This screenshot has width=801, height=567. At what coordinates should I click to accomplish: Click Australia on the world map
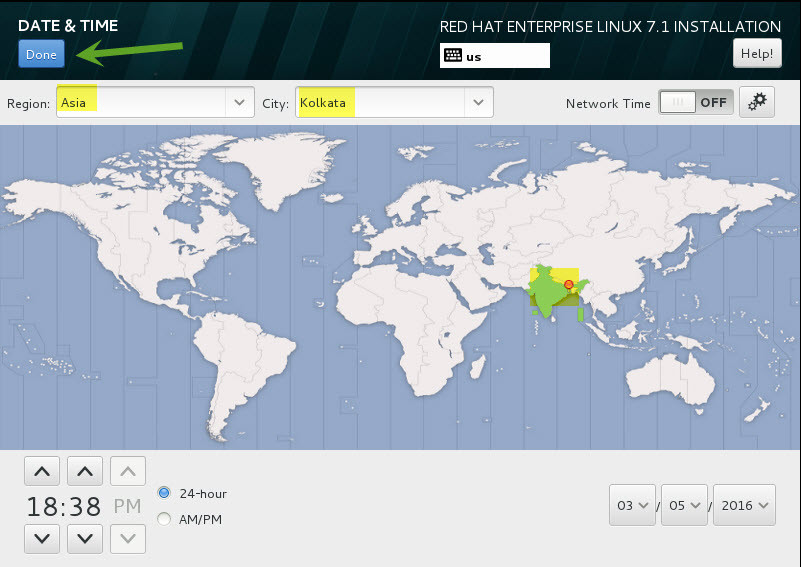point(672,381)
